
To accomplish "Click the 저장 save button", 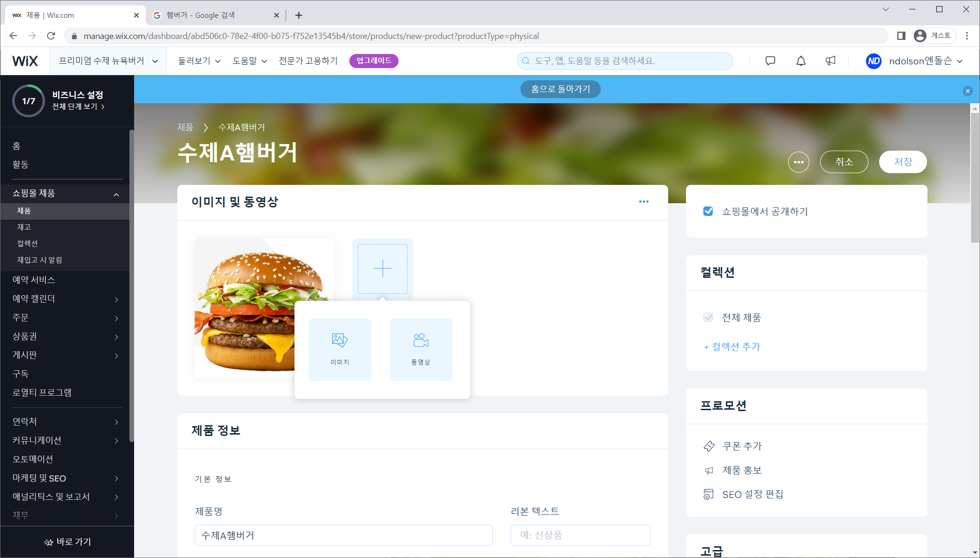I will (x=903, y=162).
